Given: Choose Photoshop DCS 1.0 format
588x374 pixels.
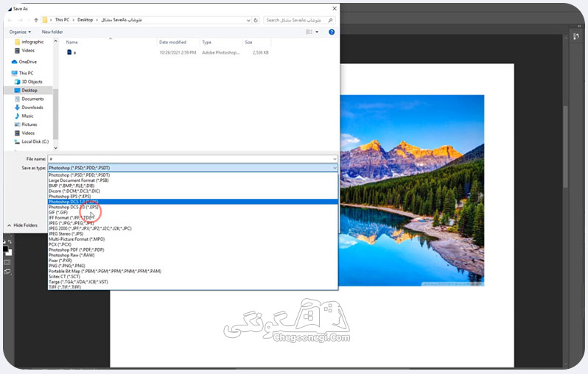Looking at the screenshot, I should point(193,202).
